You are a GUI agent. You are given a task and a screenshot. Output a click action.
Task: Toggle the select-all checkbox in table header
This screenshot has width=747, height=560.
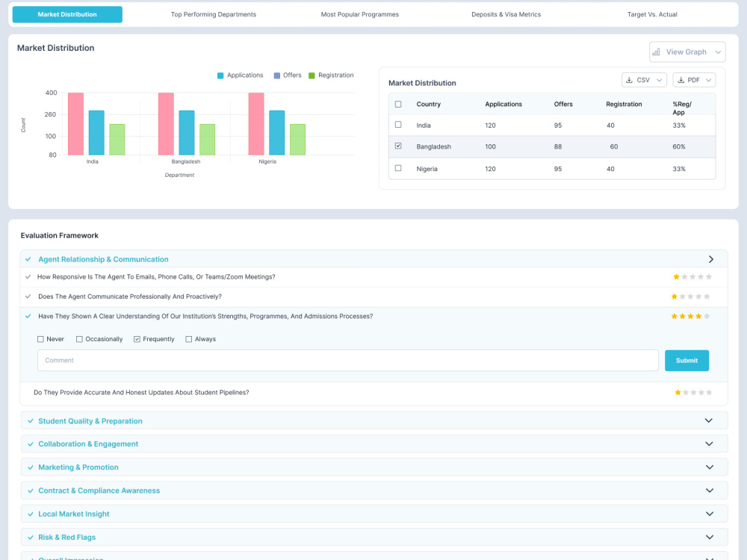tap(398, 105)
